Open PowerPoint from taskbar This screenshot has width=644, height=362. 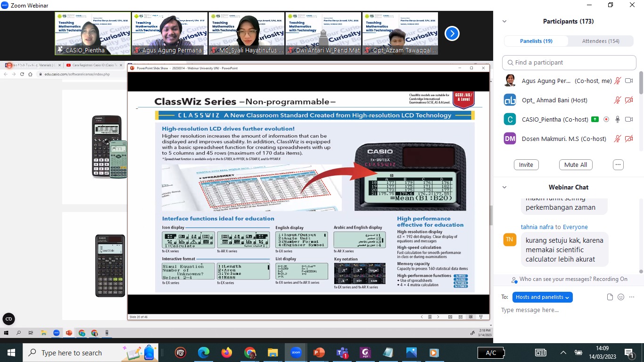pos(319,353)
